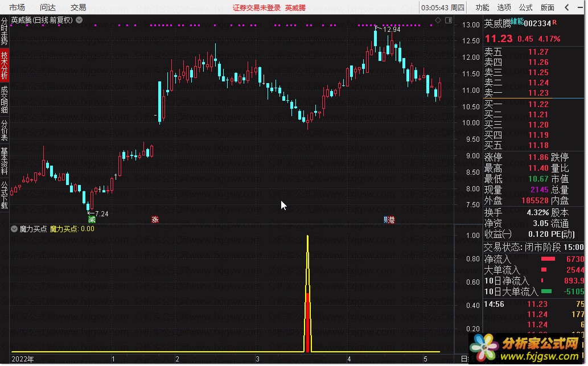
Task: Click 净资 value 3.05
Action: coord(541,224)
